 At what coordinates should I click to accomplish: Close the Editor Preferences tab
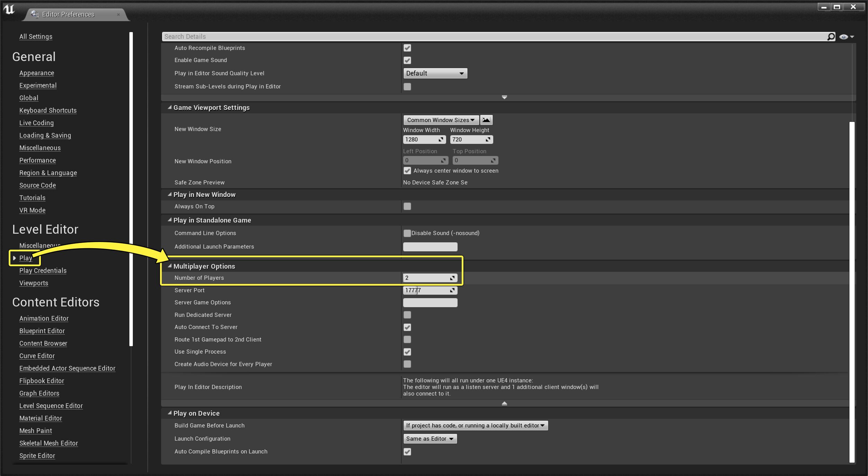pos(118,15)
